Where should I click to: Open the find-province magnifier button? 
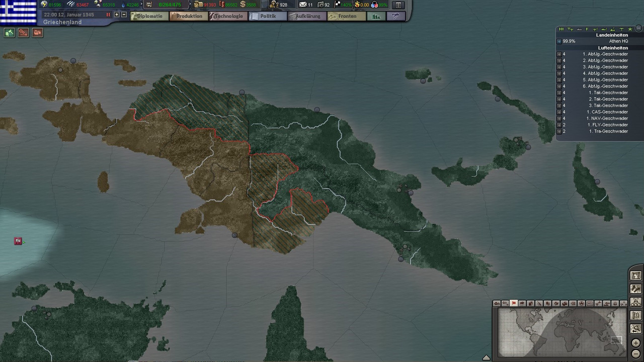point(636,329)
